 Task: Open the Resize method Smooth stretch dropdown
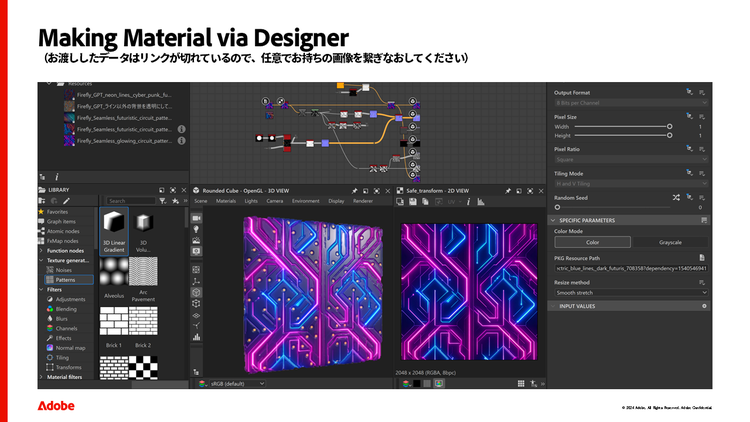point(631,292)
